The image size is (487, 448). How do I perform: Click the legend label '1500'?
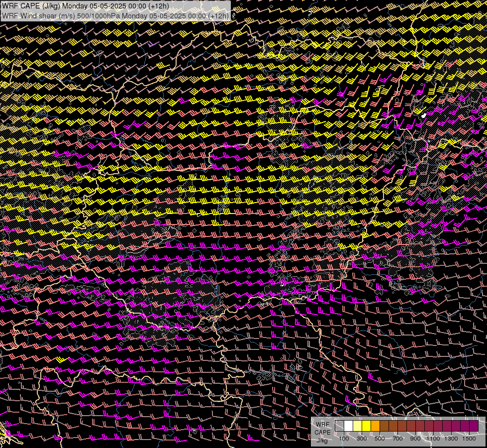(x=469, y=439)
